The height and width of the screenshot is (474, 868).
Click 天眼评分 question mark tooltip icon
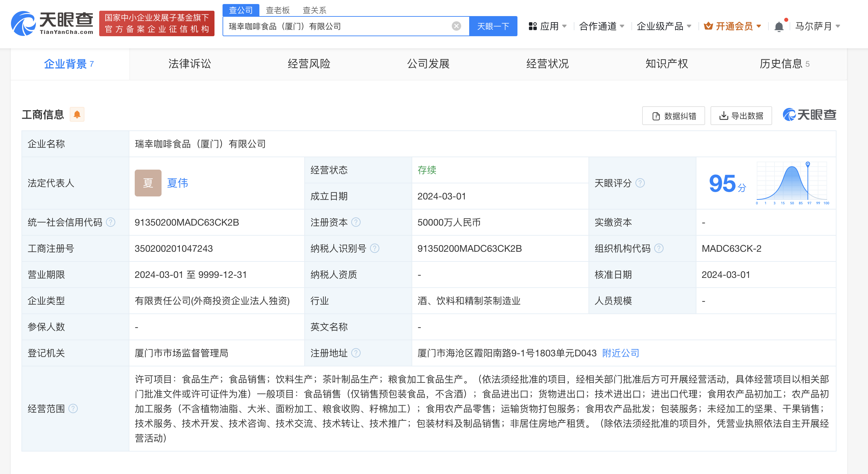[640, 183]
